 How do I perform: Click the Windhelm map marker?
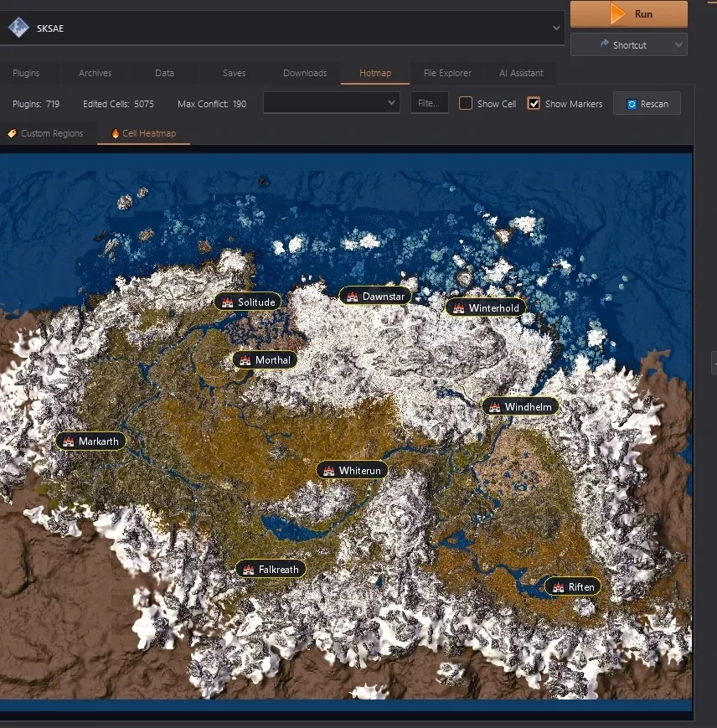(x=521, y=406)
